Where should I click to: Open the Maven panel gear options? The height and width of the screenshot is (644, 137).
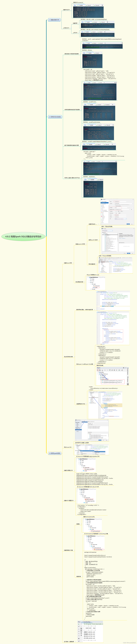(124, 368)
